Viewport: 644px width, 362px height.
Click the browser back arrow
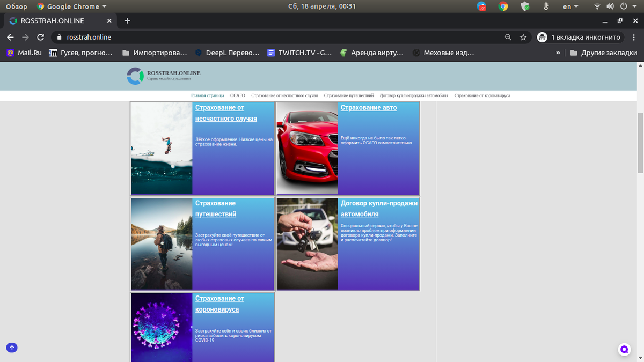click(10, 38)
